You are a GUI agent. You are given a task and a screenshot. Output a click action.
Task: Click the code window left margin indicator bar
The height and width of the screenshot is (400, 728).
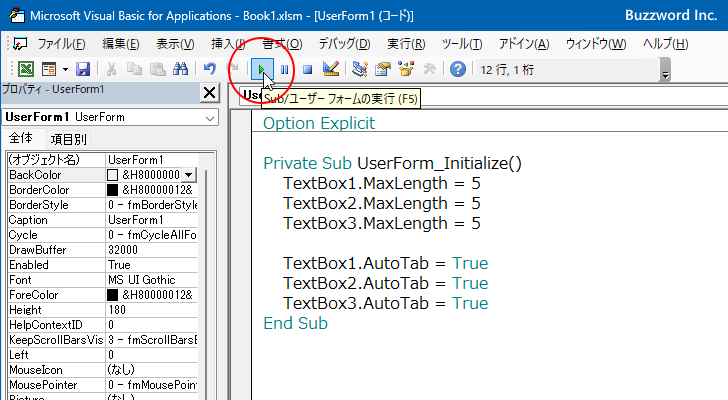point(241,253)
